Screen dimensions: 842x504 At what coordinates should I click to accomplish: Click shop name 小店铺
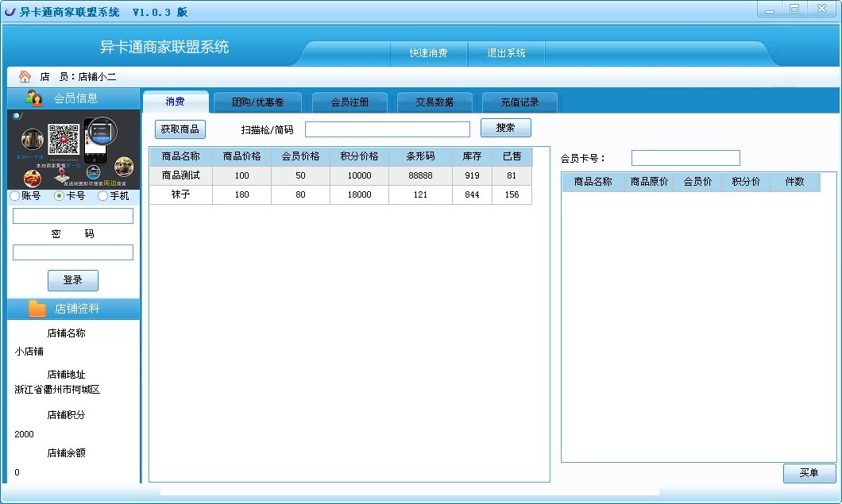click(29, 352)
